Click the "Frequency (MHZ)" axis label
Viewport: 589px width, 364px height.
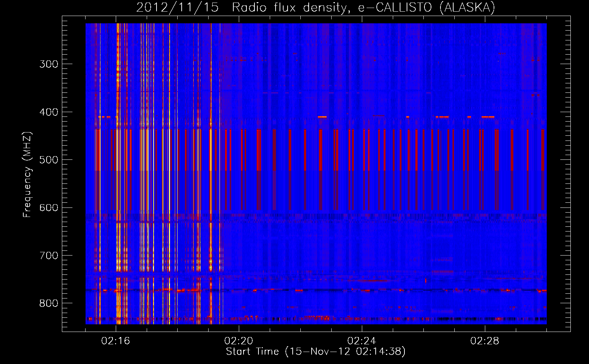[x=27, y=174]
